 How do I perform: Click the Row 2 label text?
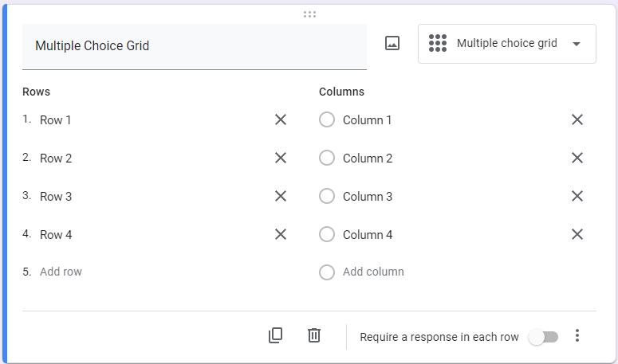click(x=56, y=159)
